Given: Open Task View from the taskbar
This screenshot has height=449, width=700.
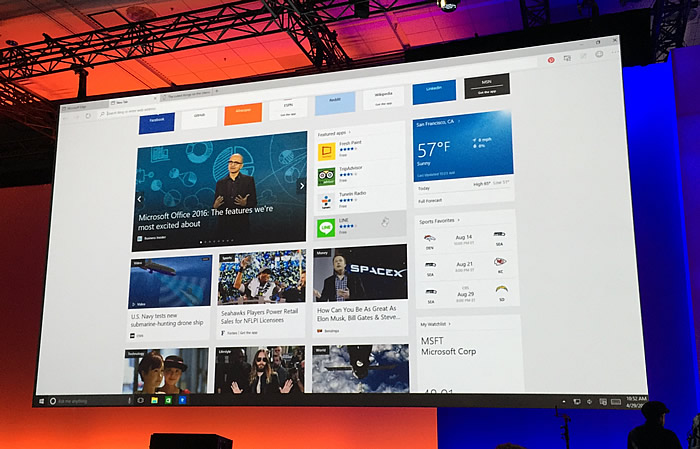Looking at the screenshot, I should coord(141,400).
